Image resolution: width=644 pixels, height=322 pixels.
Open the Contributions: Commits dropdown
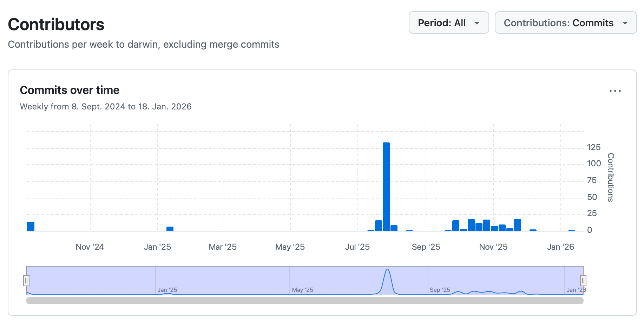(565, 23)
